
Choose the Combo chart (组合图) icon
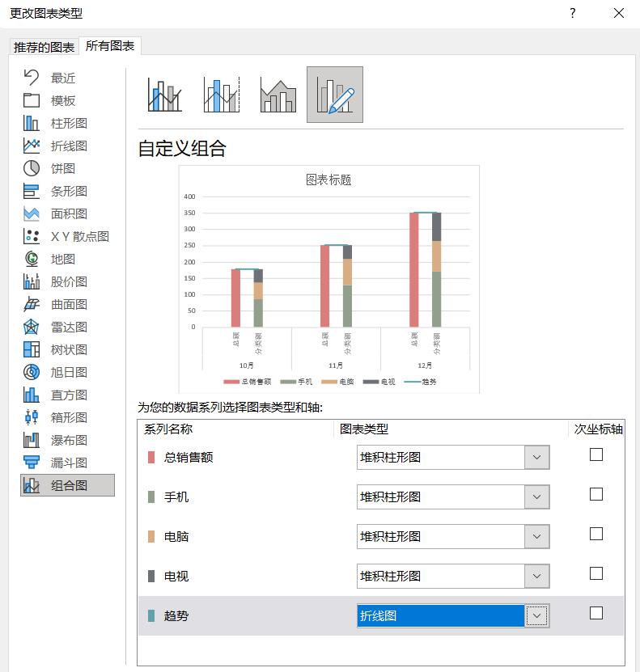click(x=32, y=485)
